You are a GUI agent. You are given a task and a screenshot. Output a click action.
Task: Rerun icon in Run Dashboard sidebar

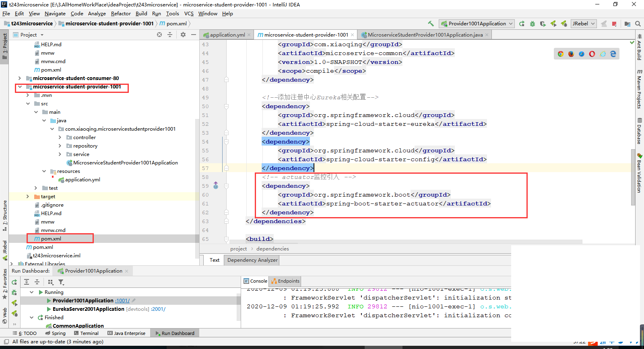(x=14, y=282)
